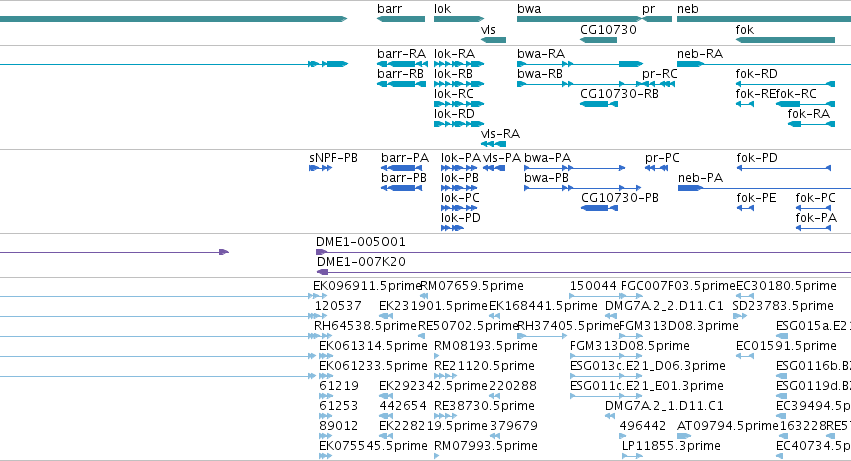The image size is (851, 461).
Task: Click EST RM08193.5prime
Action: [x=437, y=357]
